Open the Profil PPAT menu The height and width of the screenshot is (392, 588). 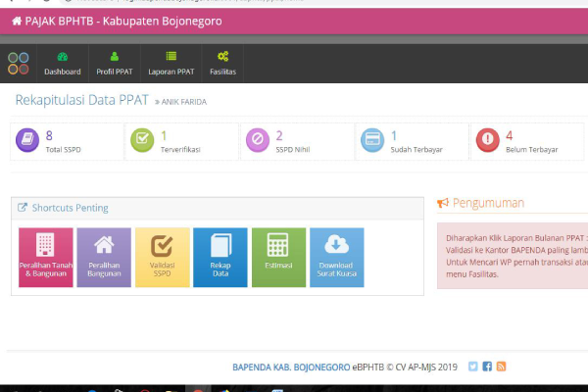pyautogui.click(x=115, y=64)
